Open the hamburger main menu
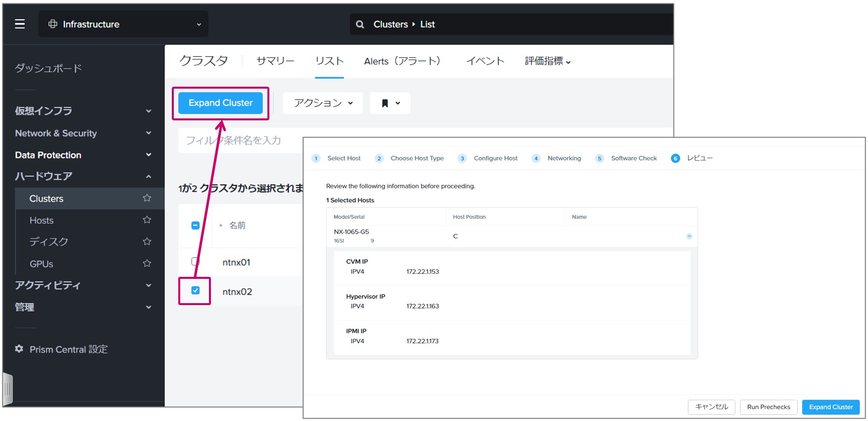The image size is (868, 421). click(20, 24)
